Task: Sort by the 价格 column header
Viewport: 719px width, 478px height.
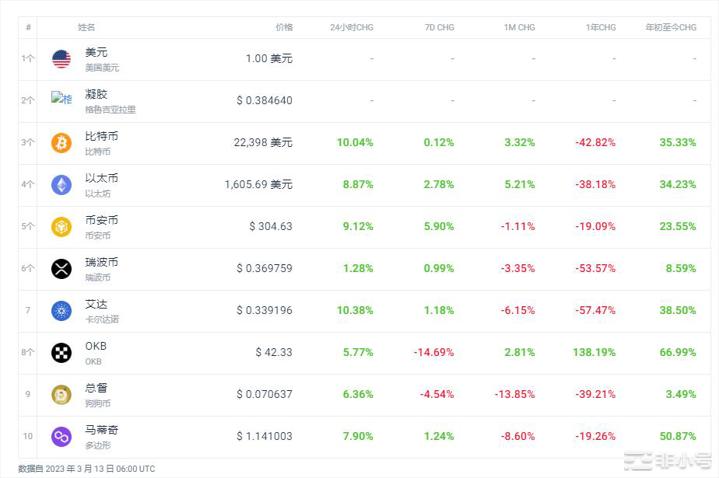Action: tap(284, 27)
